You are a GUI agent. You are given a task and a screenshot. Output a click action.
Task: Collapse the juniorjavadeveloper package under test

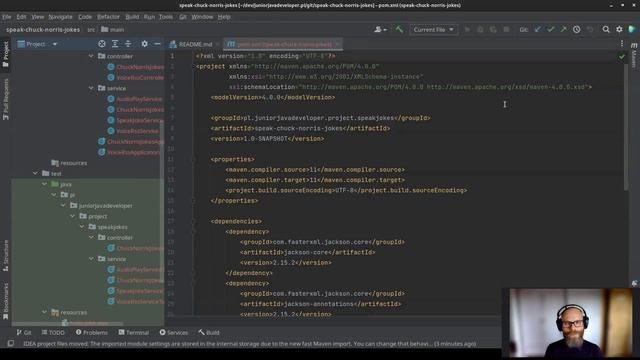coord(63,205)
